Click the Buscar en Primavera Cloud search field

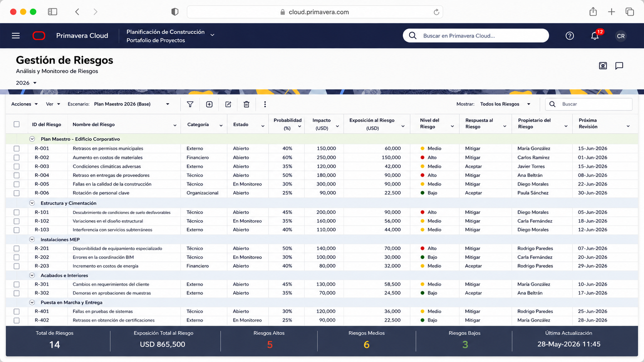coord(476,36)
